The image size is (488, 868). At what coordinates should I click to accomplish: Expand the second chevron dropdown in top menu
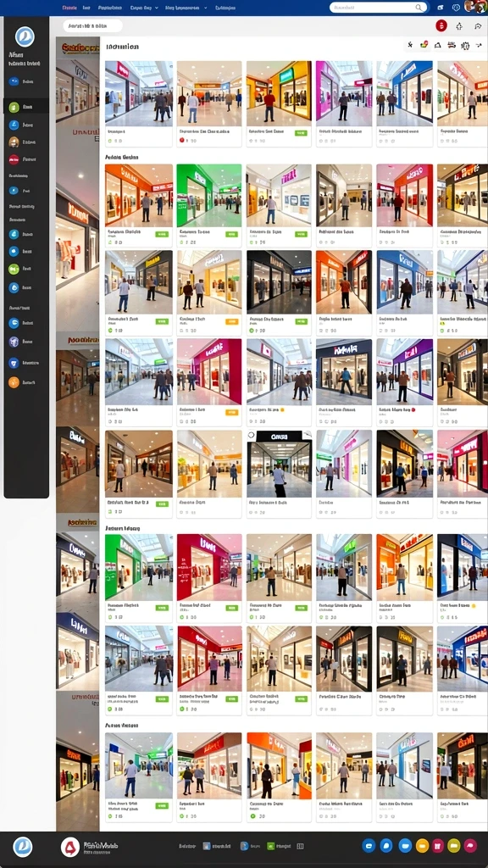coord(205,8)
